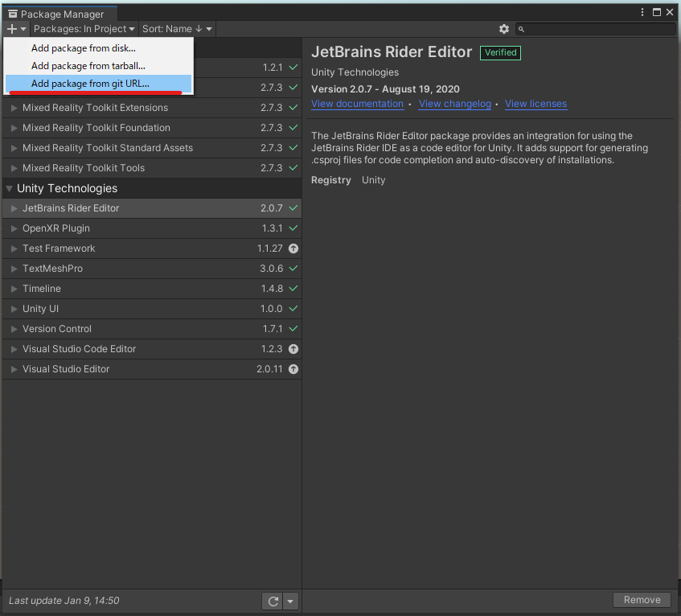Viewport: 681px width, 616px height.
Task: Open the plus add-package dropdown
Action: pos(17,29)
